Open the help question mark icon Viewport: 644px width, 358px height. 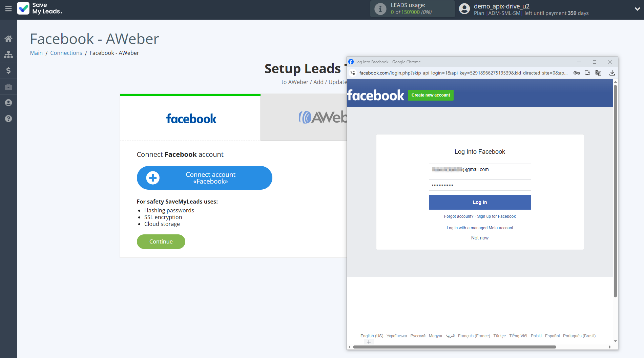point(8,119)
